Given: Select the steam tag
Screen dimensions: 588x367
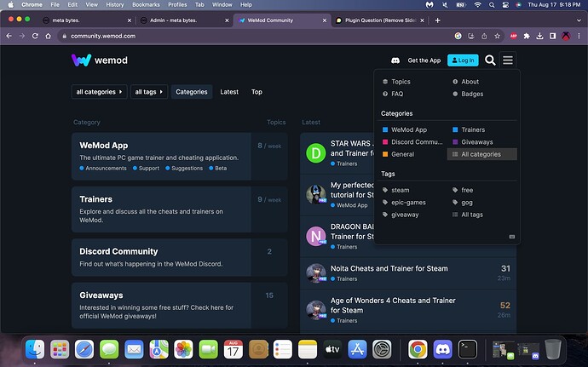Looking at the screenshot, I should (x=396, y=190).
